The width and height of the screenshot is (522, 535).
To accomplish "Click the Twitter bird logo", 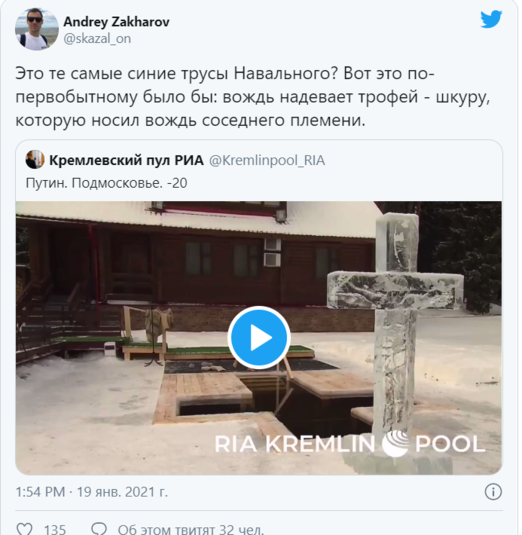I will click(491, 19).
